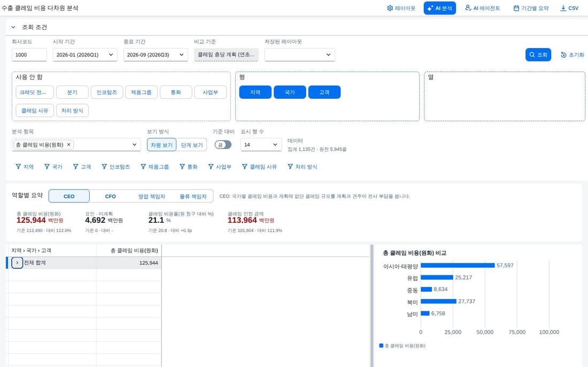Image resolution: width=588 pixels, height=367 pixels.
Task: Open the 클레임 사유 filter funnel
Action: [x=259, y=167]
